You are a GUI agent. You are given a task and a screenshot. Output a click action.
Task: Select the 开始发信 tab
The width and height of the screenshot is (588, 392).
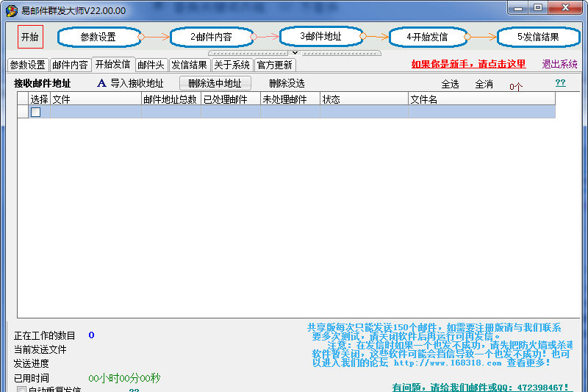click(113, 64)
